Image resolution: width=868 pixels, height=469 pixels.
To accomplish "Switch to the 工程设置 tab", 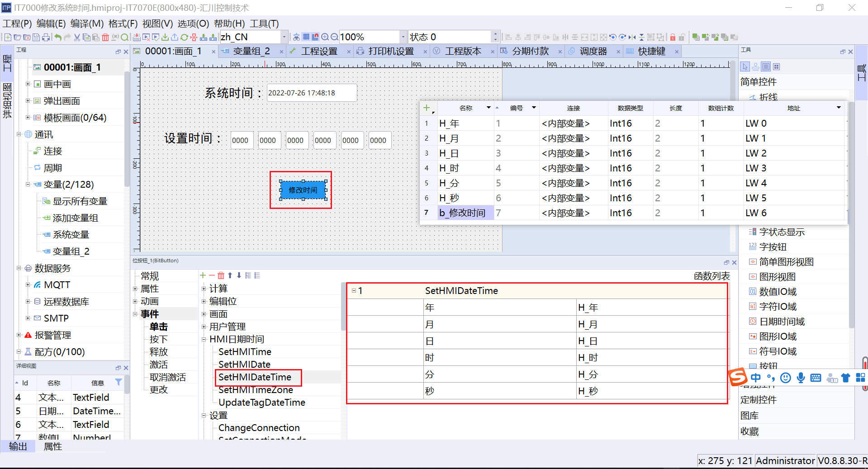I will (319, 52).
